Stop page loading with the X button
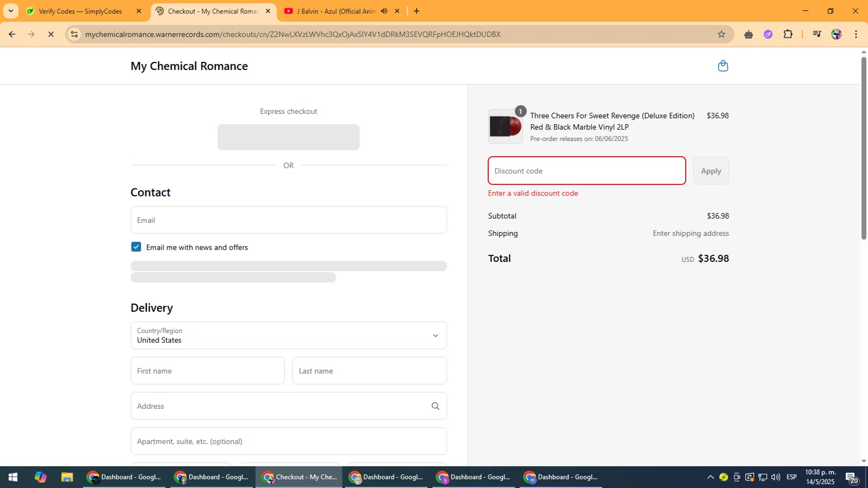The image size is (868, 488). [51, 34]
